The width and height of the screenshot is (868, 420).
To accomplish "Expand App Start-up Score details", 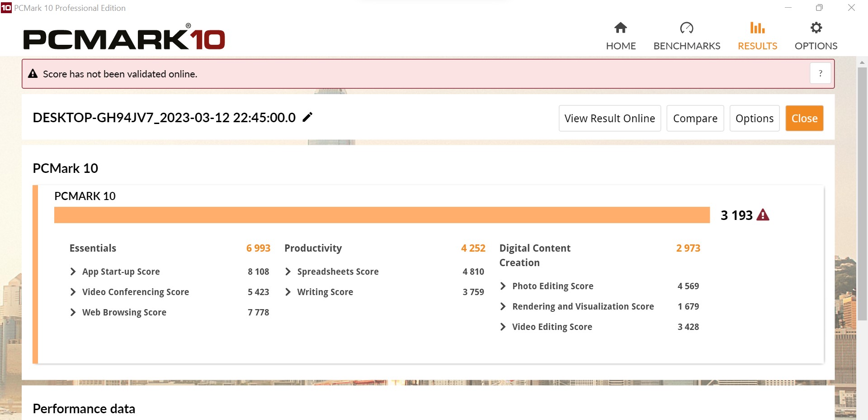I will [73, 272].
